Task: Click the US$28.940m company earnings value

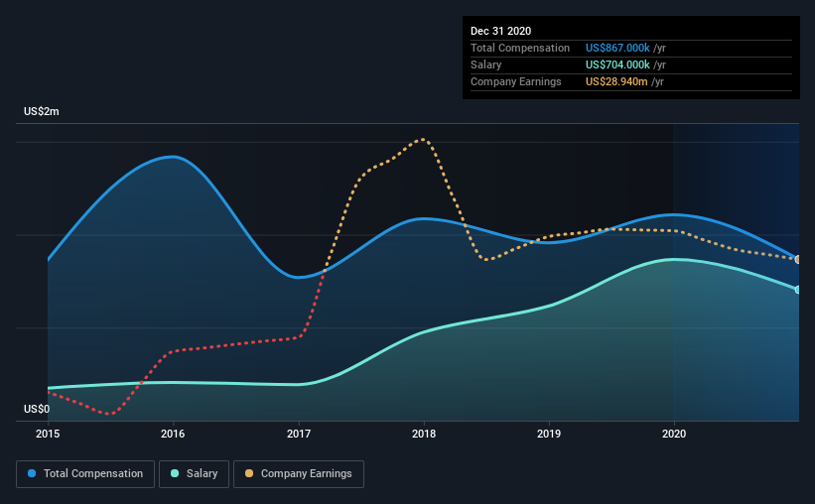Action: [616, 81]
